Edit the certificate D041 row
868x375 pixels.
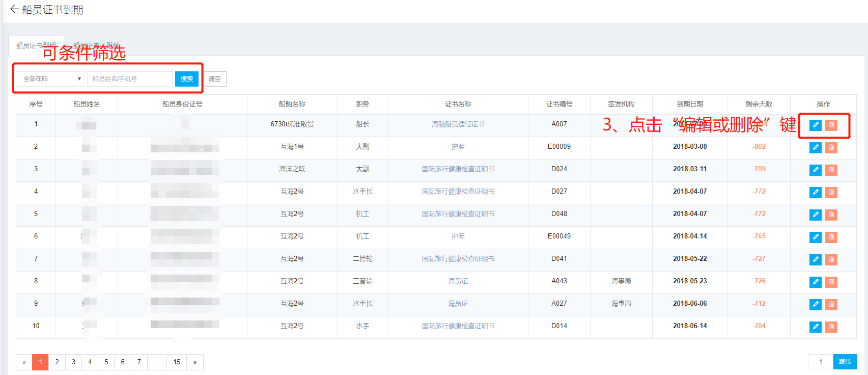point(815,259)
